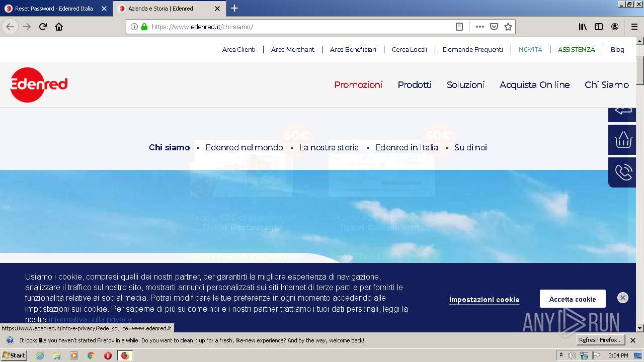
Task: Click the URL address field
Action: [301, 27]
